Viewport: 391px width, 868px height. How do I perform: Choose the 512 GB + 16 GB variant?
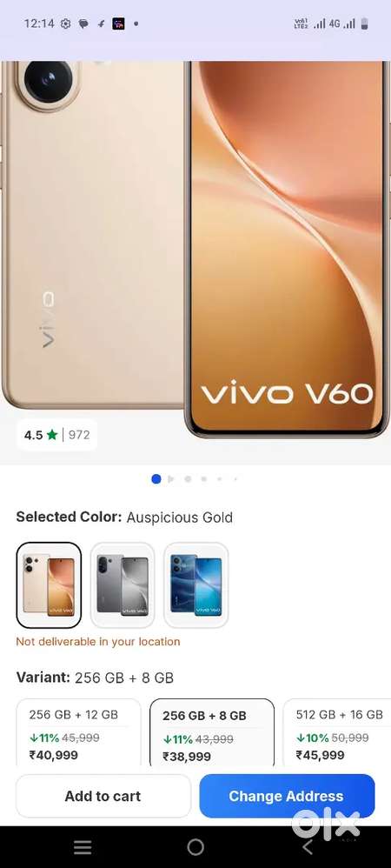pyautogui.click(x=337, y=732)
